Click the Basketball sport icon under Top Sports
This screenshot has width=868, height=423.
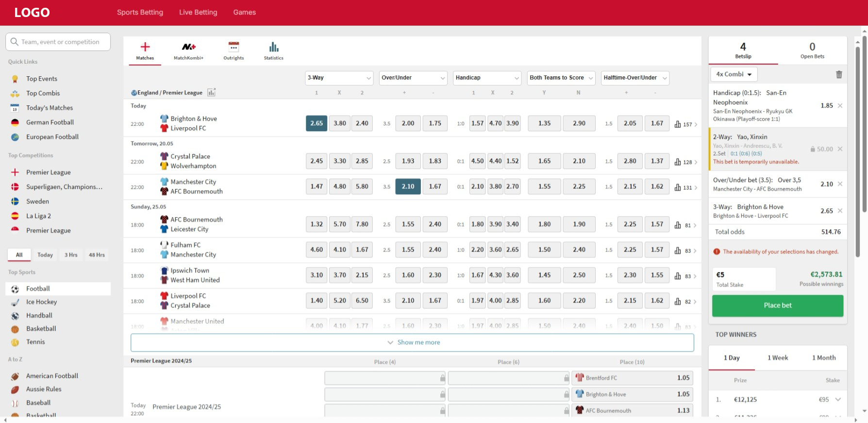coord(15,329)
